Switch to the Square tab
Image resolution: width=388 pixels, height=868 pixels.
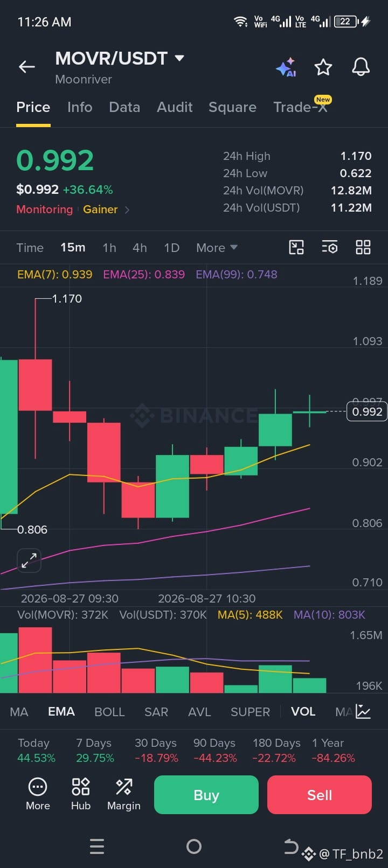pos(232,107)
